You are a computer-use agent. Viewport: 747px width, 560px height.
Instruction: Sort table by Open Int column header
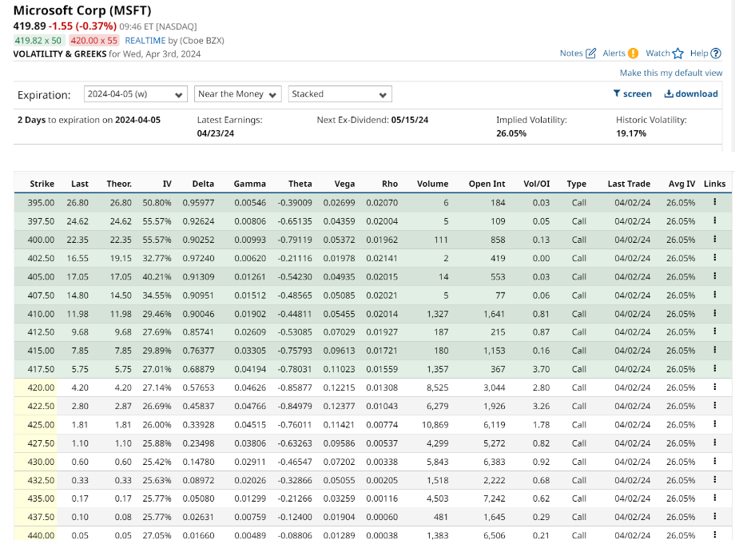pyautogui.click(x=487, y=184)
